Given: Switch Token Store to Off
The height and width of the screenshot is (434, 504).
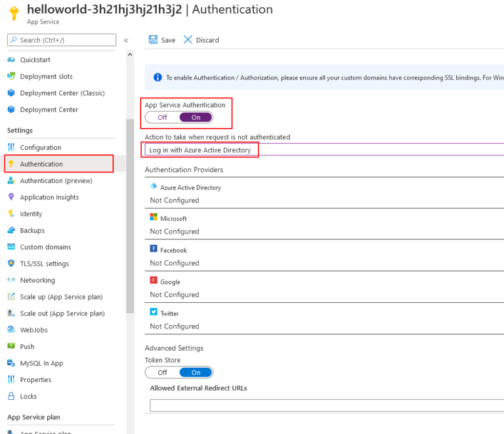Looking at the screenshot, I should tap(162, 372).
